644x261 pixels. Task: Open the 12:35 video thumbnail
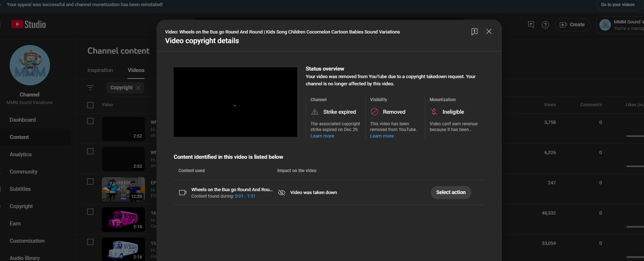(x=123, y=189)
